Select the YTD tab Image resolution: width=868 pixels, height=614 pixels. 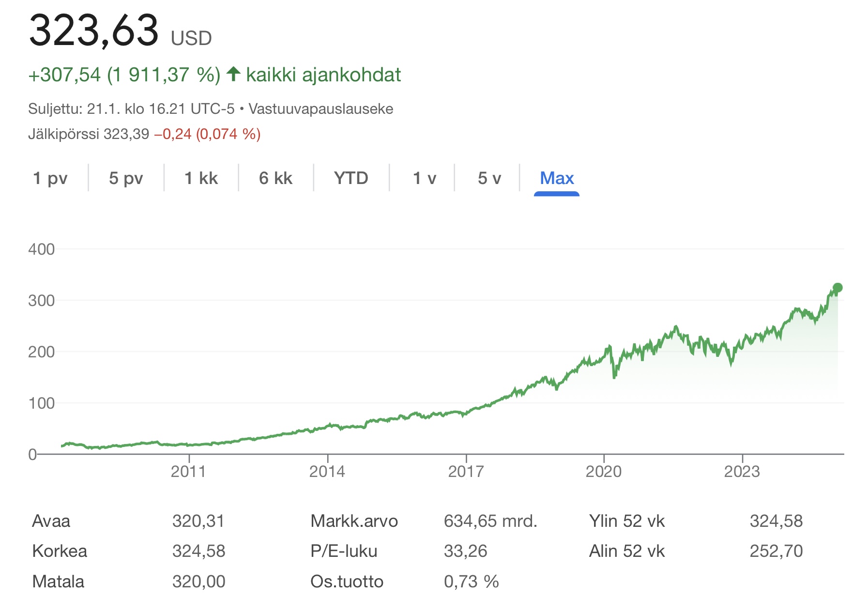(x=351, y=178)
